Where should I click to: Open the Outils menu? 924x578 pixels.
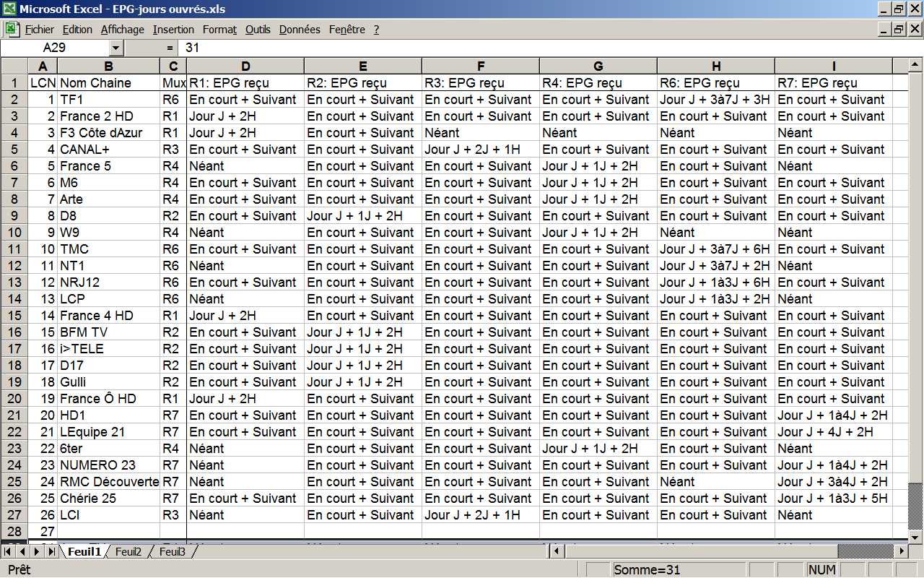click(258, 30)
